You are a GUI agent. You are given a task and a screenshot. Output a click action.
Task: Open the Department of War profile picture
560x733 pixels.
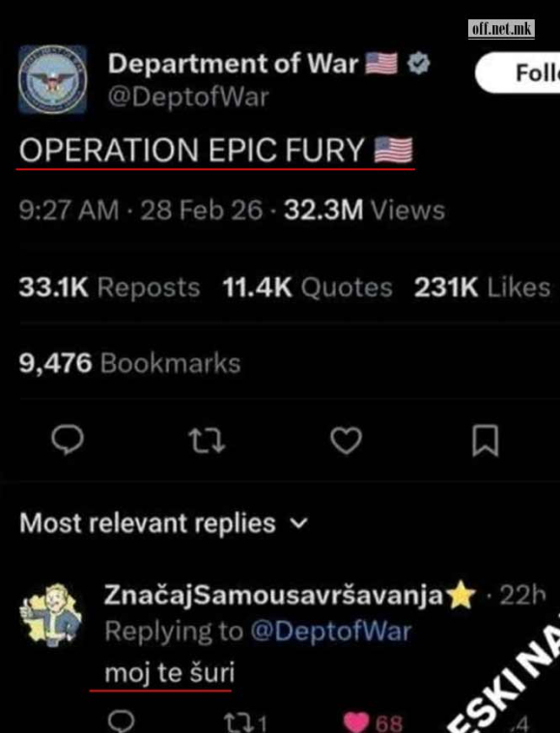tap(52, 79)
